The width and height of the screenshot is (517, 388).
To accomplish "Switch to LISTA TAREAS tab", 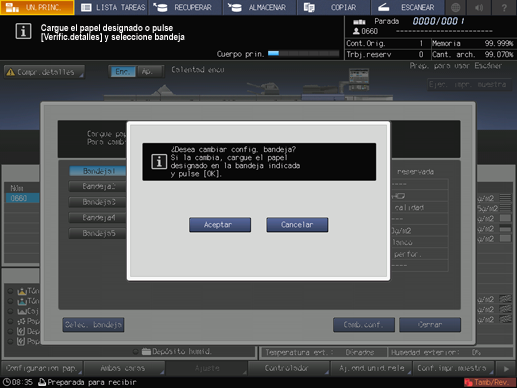I will point(113,7).
